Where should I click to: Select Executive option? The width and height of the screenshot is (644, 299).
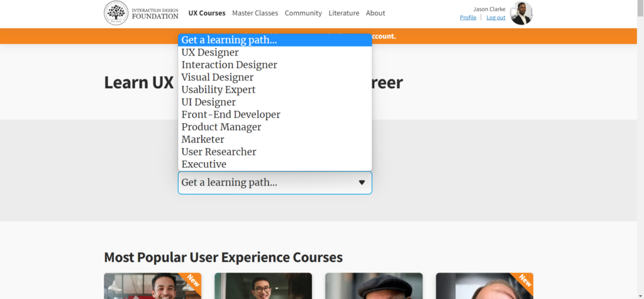[275, 164]
